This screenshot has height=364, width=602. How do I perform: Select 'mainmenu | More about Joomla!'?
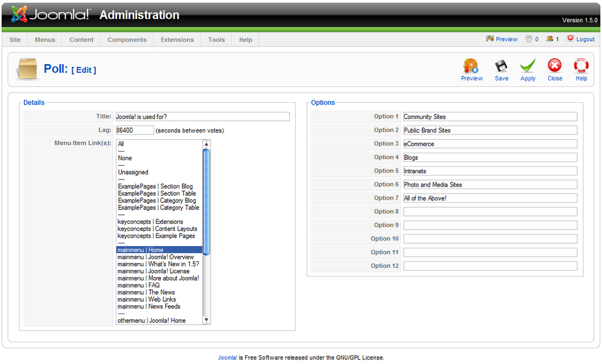[159, 278]
